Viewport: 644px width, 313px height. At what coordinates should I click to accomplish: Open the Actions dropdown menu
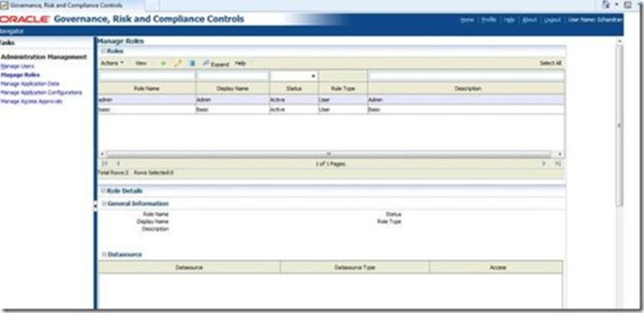coord(112,64)
